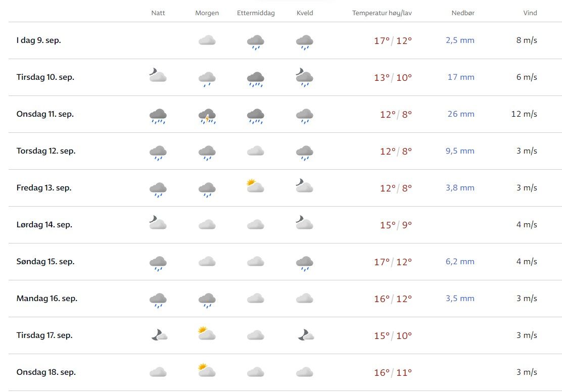
Task: Click the evening rain icon for Søndag 15. sep.
Action: [x=304, y=263]
